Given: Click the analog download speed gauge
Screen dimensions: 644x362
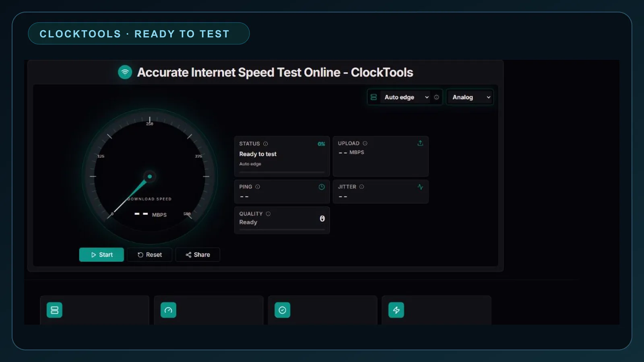Looking at the screenshot, I should pos(149,176).
